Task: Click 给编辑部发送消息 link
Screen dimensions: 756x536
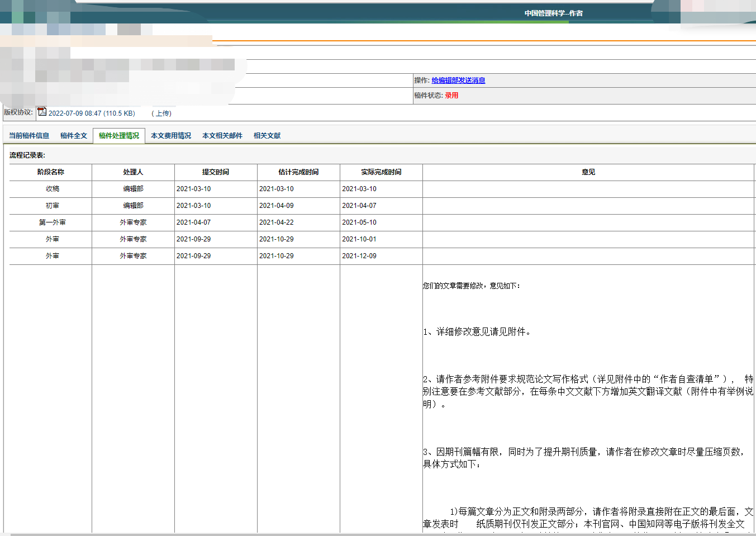Action: [x=458, y=80]
